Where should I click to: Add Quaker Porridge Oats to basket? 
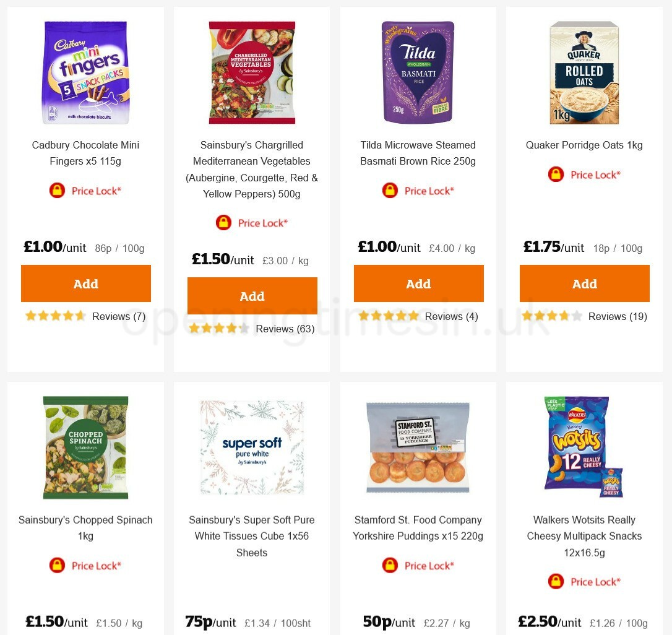click(x=584, y=283)
